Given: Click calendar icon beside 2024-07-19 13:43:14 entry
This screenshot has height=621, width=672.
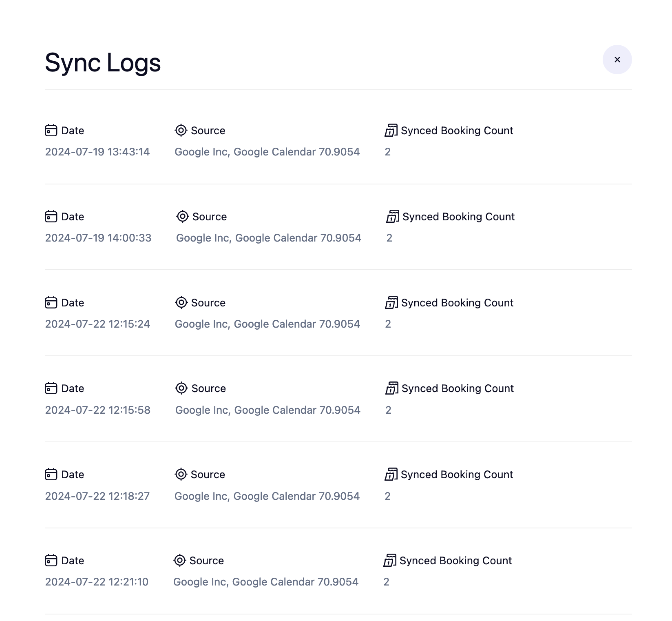Looking at the screenshot, I should 51,131.
